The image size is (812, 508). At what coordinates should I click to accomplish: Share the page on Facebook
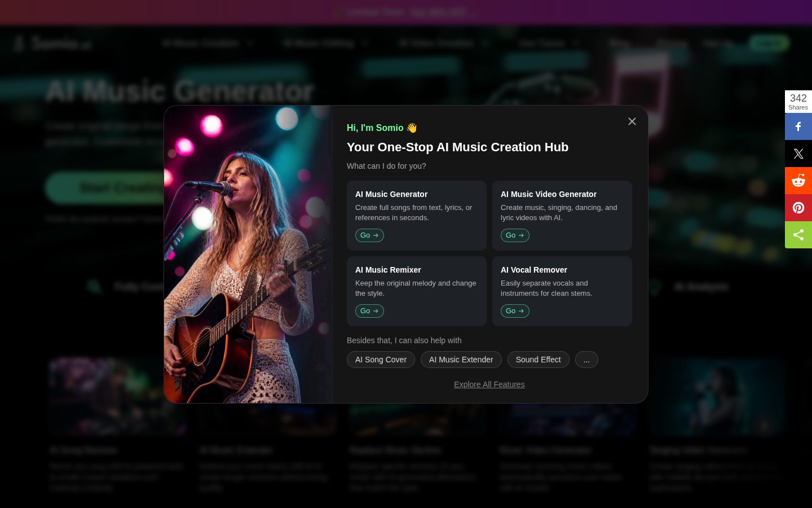pos(798,126)
